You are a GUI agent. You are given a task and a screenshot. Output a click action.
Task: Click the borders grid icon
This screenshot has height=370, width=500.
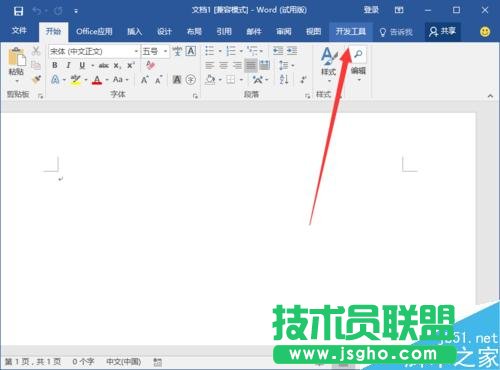click(231, 80)
